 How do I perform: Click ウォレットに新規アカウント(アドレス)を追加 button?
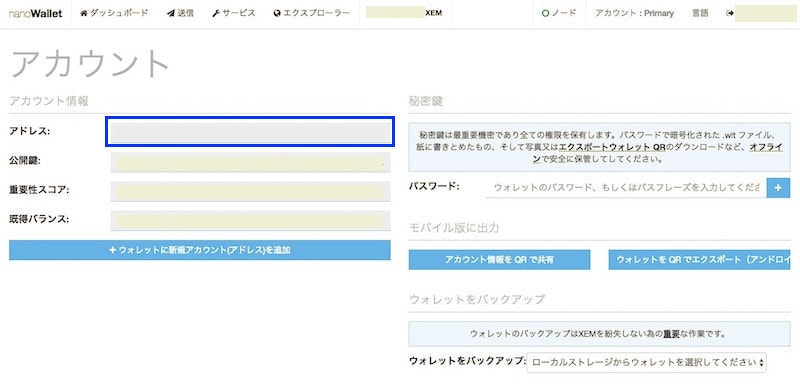(x=199, y=250)
